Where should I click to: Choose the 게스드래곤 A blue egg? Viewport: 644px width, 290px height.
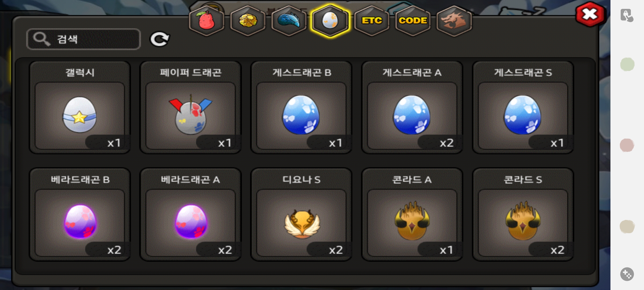point(412,107)
